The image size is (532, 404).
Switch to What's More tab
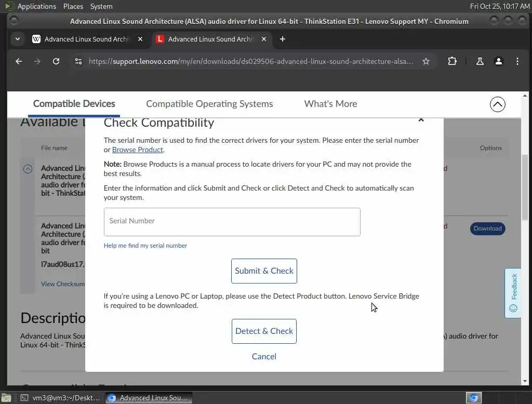330,104
